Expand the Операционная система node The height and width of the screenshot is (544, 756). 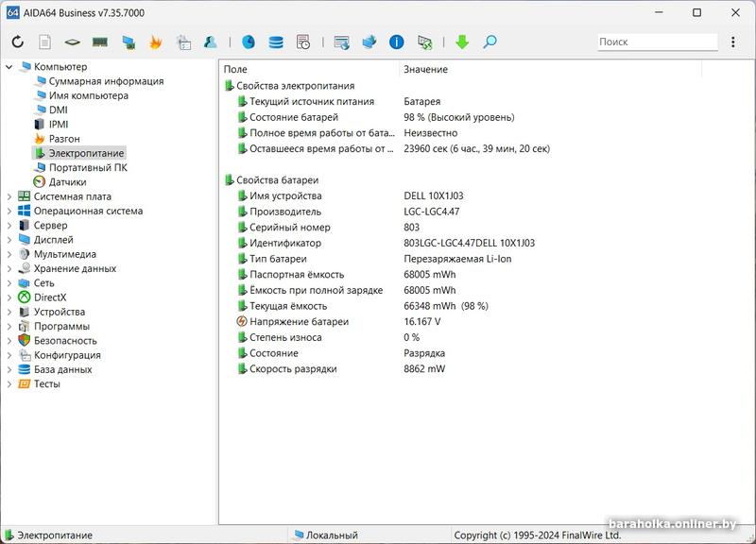pyautogui.click(x=9, y=211)
